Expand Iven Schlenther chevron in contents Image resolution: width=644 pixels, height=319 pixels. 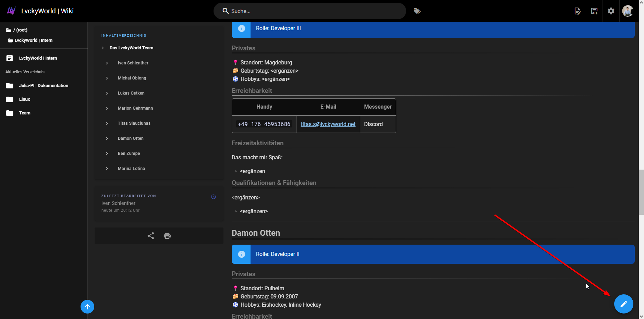[x=107, y=63]
